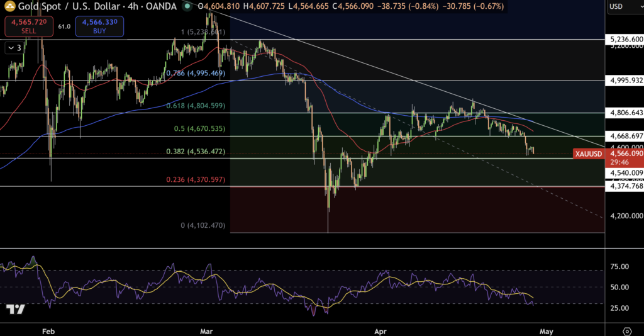Click the TradingView logo on the chart
The width and height of the screenshot is (644, 336).
click(x=16, y=309)
